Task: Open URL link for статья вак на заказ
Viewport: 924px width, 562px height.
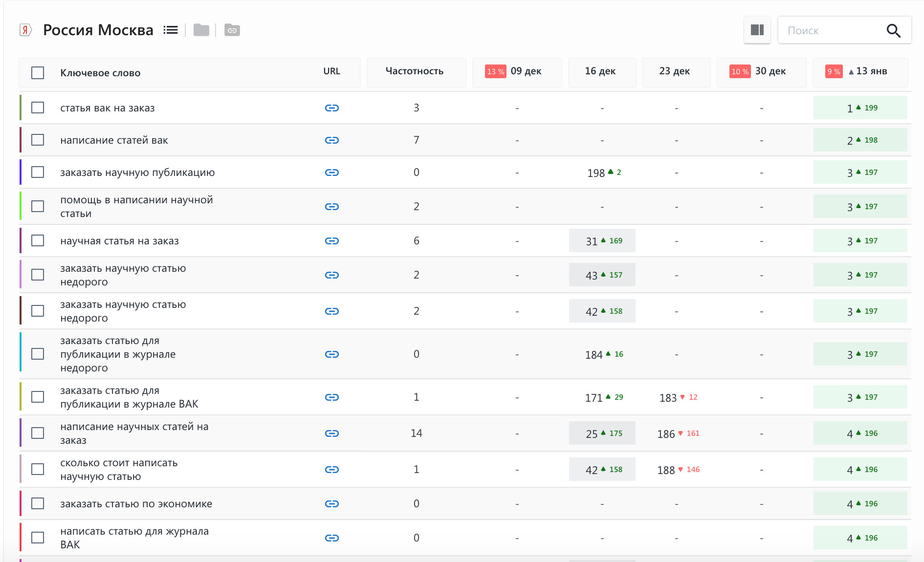Action: coord(332,108)
